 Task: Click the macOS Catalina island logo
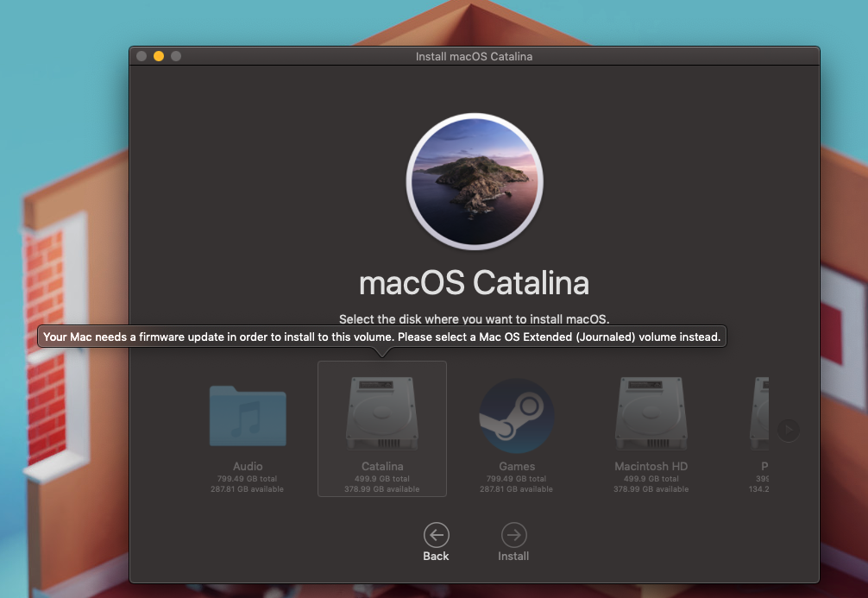[x=475, y=181]
